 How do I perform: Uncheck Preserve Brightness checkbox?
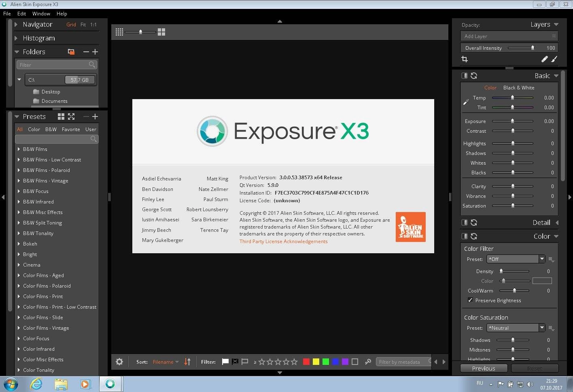coord(470,300)
